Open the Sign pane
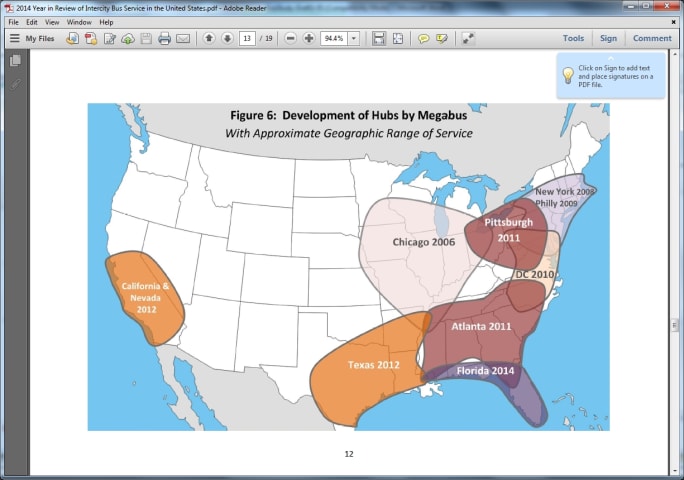This screenshot has height=480, width=684. (x=608, y=39)
